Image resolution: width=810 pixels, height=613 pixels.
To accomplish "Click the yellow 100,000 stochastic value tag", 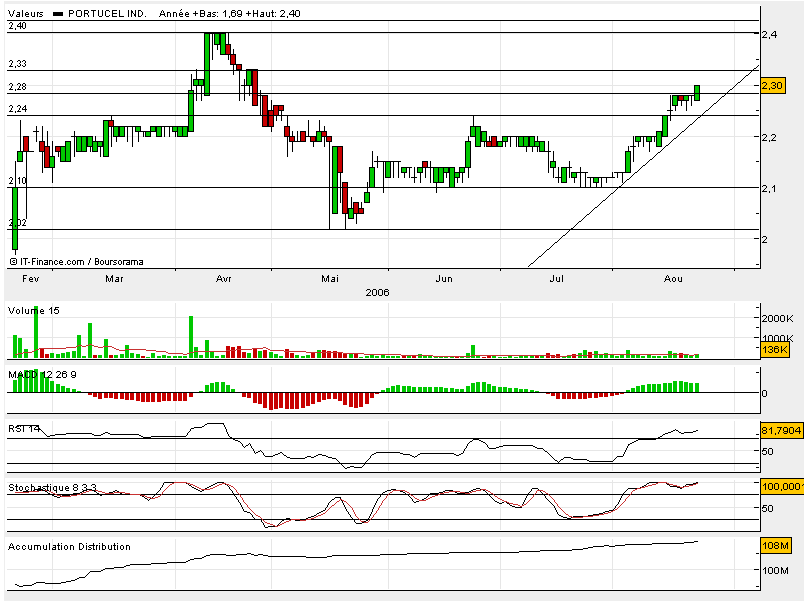I will [x=782, y=486].
